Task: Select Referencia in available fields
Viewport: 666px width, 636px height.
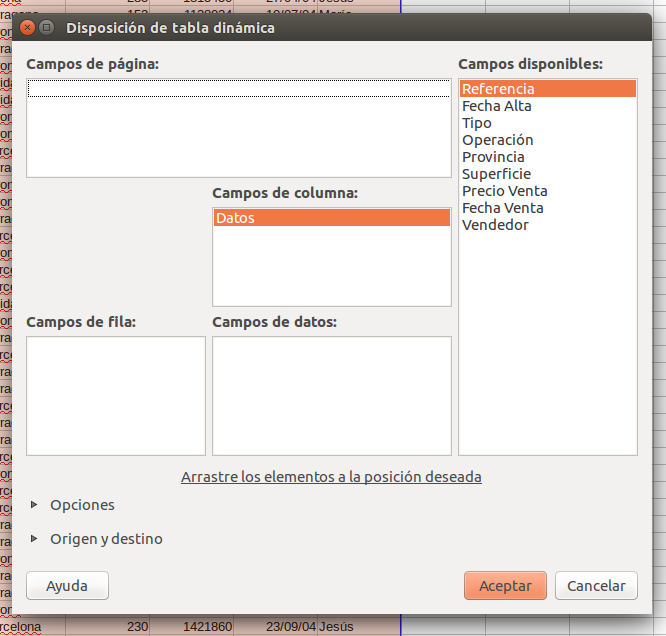Action: click(547, 89)
